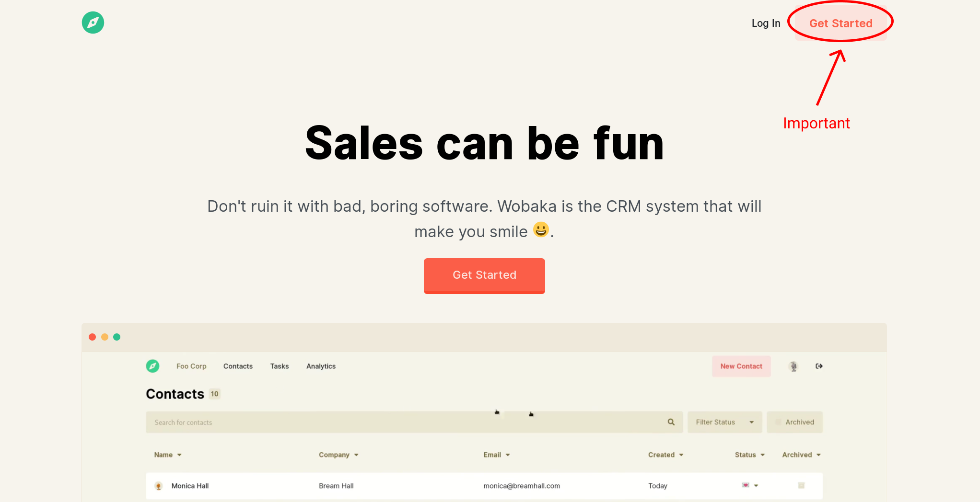Screen dimensions: 980x502
Task: Sort contacts by Status column header
Action: pos(749,455)
